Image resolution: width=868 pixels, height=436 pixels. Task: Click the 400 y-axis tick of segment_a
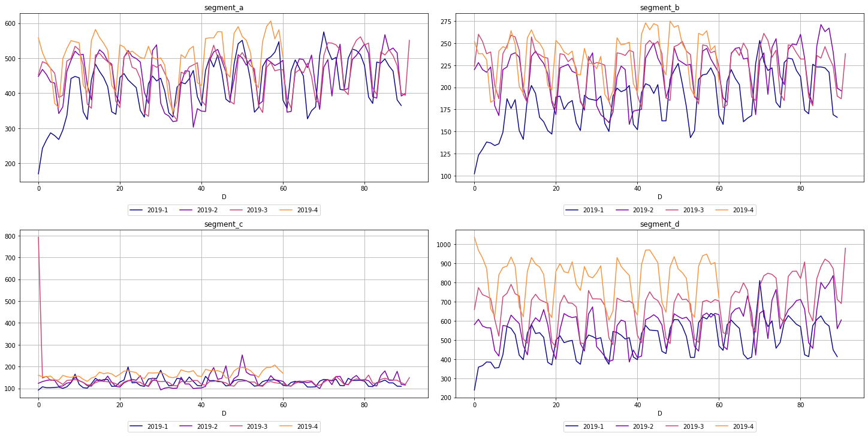click(10, 94)
